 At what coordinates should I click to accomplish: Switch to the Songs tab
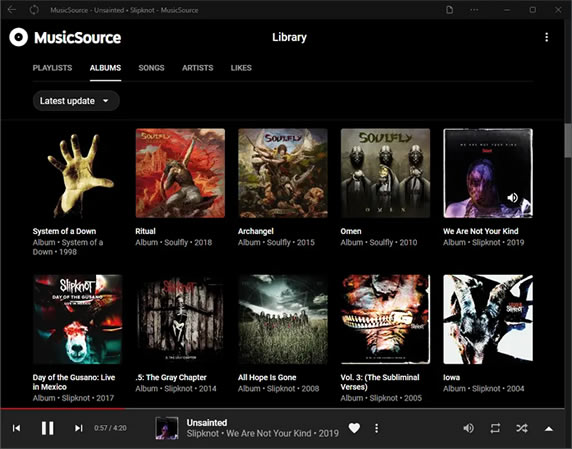pos(151,68)
